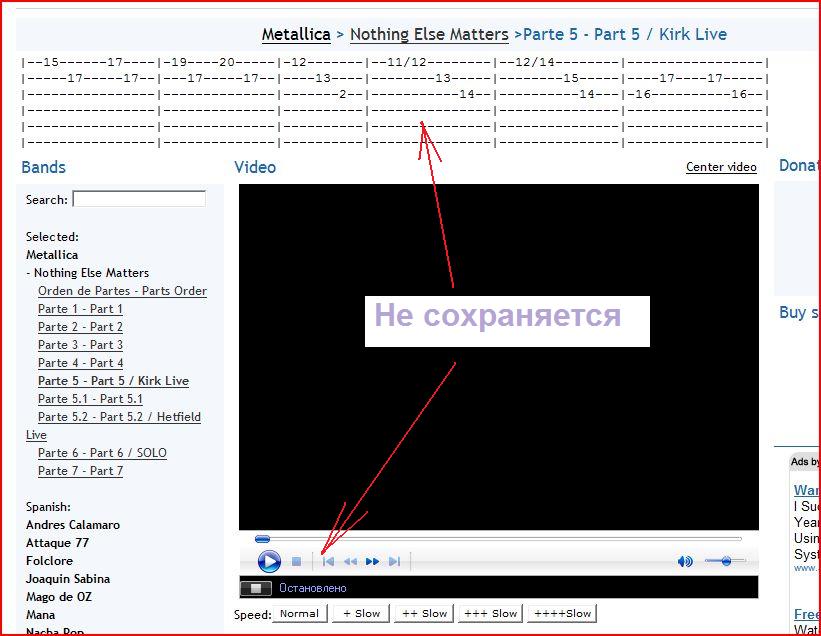Play the video in the media player

click(269, 561)
